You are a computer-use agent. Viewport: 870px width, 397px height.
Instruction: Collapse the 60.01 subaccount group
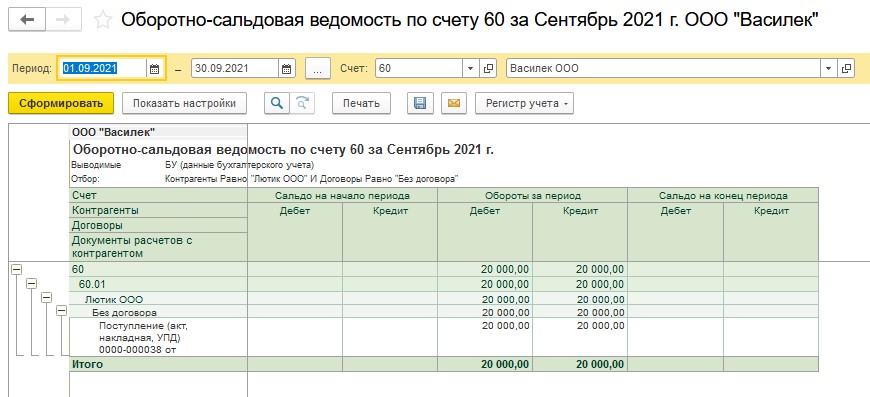pyautogui.click(x=32, y=283)
